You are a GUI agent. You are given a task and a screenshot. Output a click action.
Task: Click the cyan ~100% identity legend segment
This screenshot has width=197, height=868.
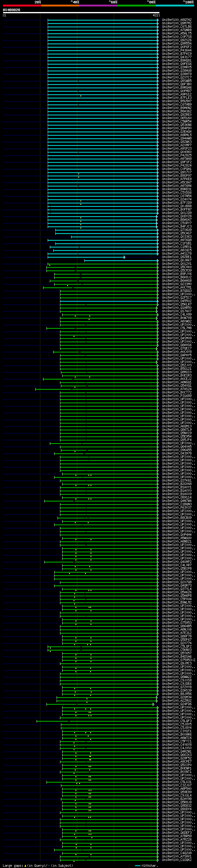tap(175, 6)
